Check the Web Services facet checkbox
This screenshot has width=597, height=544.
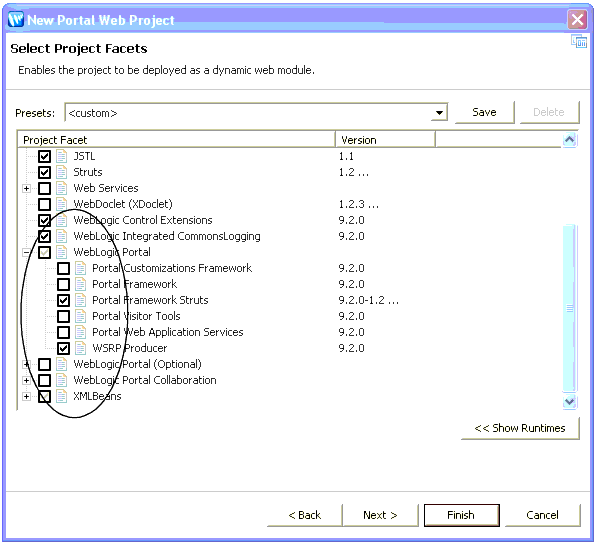tap(44, 188)
